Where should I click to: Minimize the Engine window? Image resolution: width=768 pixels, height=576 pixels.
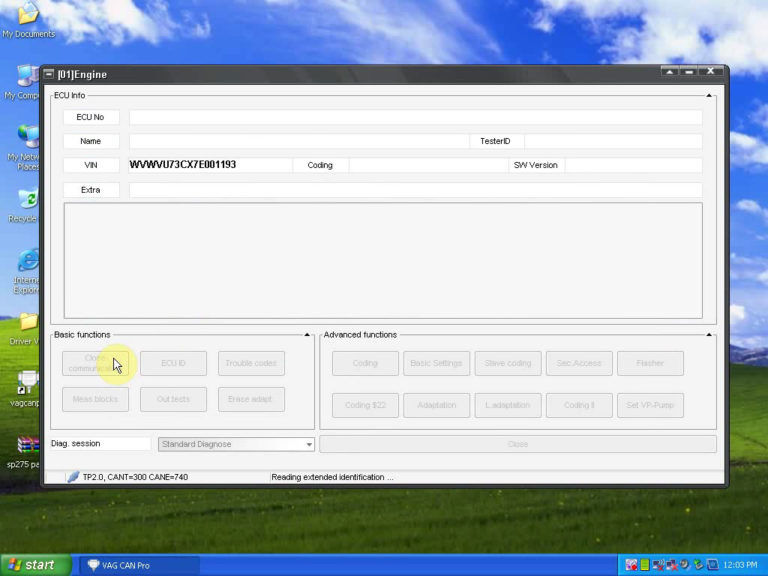coord(690,72)
